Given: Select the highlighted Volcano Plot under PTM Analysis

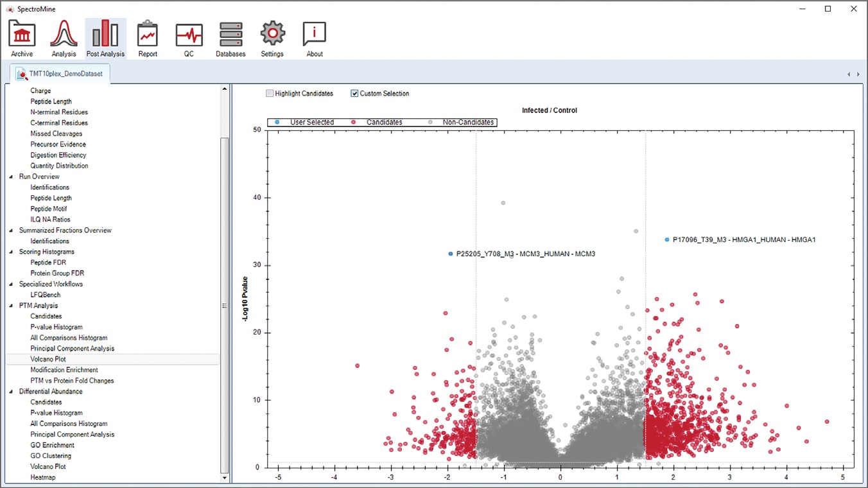Looking at the screenshot, I should tap(48, 359).
